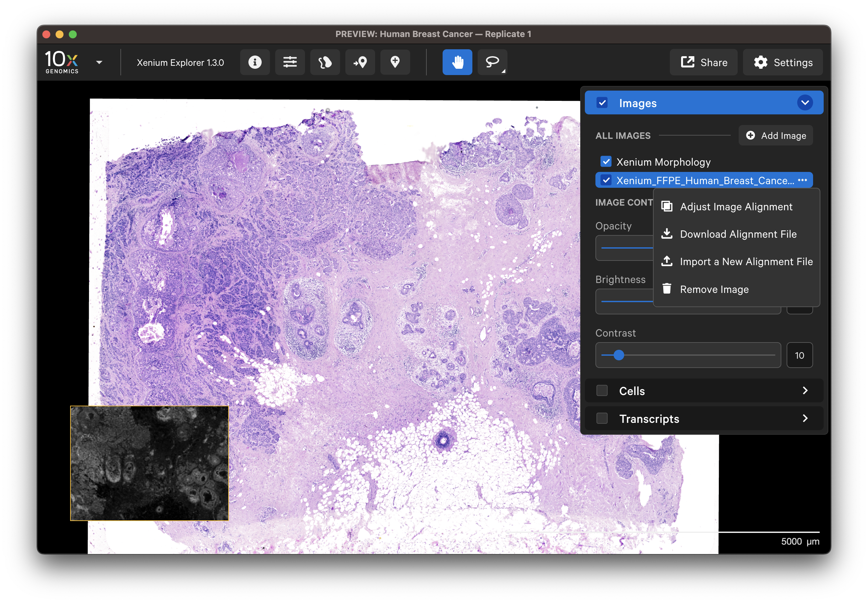The image size is (868, 603).
Task: Toggle the Images layer checkbox
Action: tap(602, 103)
